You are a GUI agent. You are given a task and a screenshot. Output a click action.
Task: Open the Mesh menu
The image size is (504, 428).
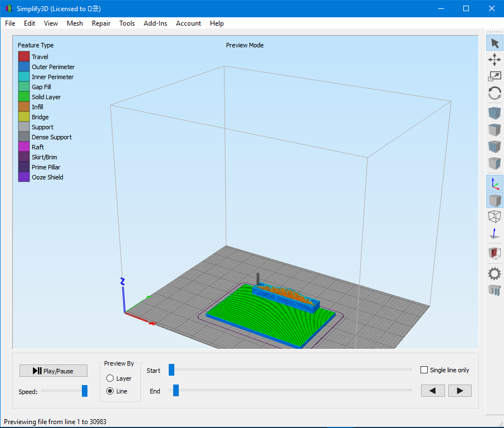tap(75, 23)
